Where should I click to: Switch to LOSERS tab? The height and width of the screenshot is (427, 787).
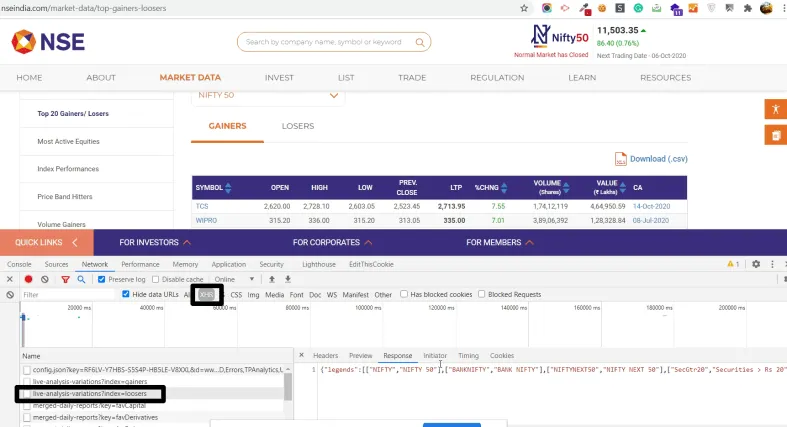(x=298, y=126)
